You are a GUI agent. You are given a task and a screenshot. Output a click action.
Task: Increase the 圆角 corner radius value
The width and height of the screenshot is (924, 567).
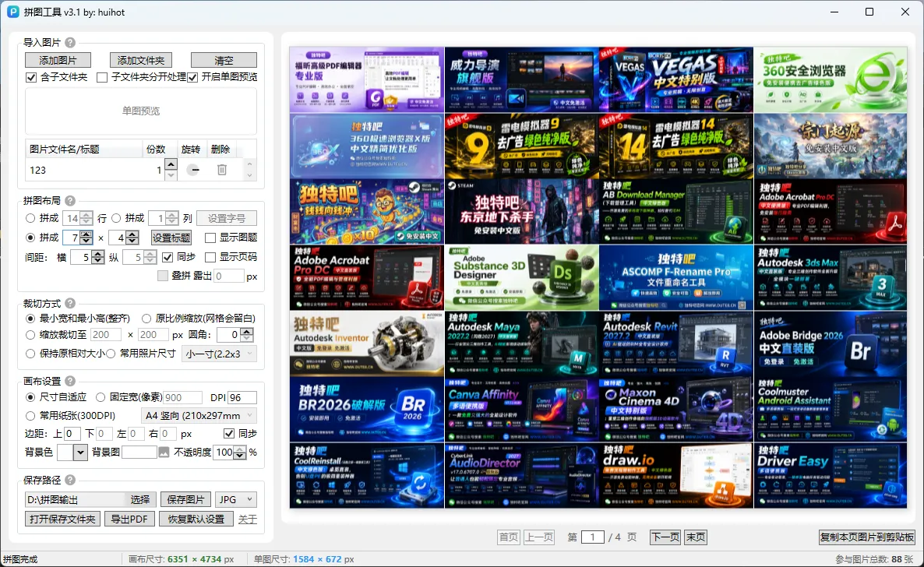click(x=247, y=332)
